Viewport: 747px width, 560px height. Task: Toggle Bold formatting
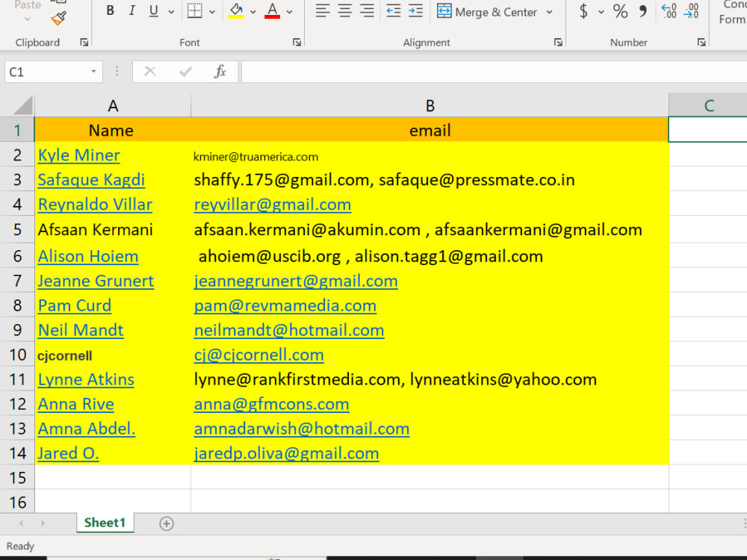110,10
